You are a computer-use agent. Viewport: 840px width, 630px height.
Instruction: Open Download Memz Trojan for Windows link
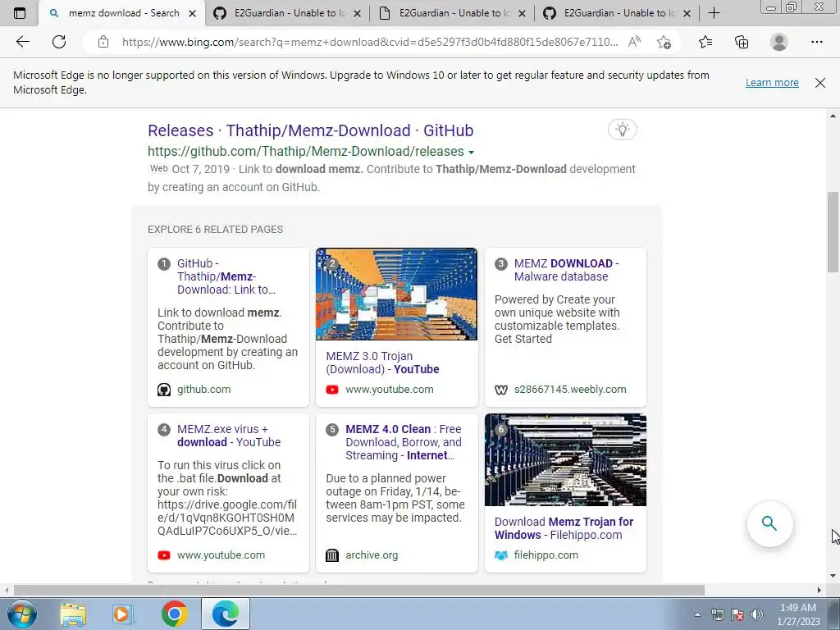pyautogui.click(x=564, y=528)
